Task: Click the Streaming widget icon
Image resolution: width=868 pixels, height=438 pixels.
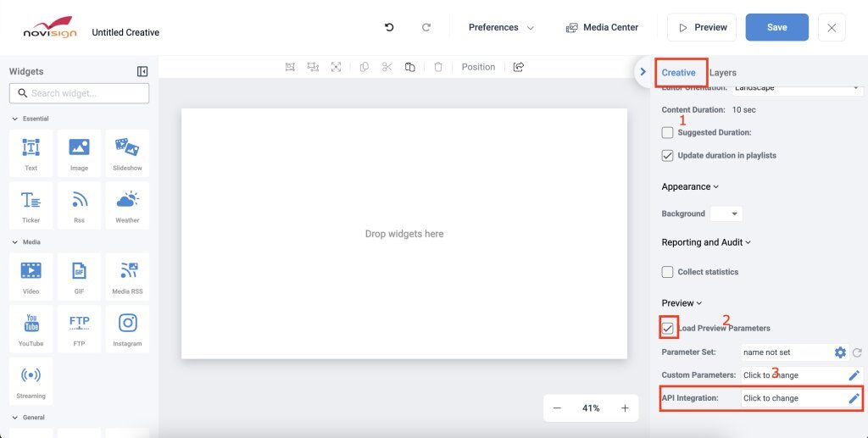Action: coord(31,380)
